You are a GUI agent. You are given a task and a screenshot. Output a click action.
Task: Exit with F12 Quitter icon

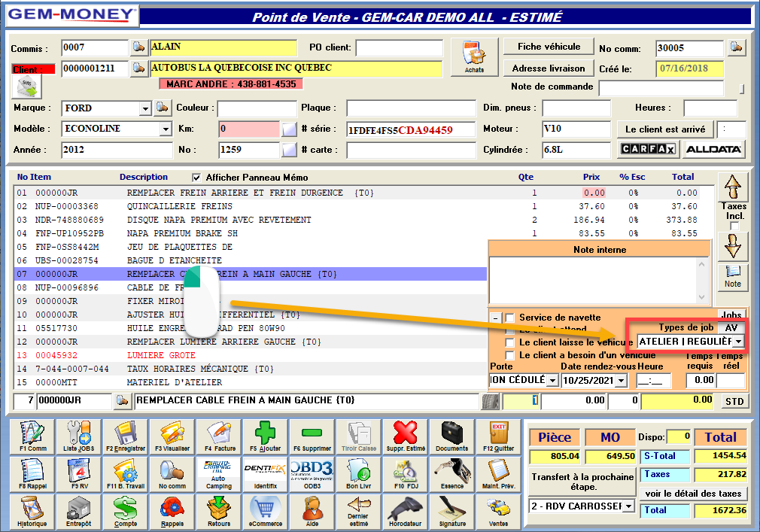click(x=498, y=436)
